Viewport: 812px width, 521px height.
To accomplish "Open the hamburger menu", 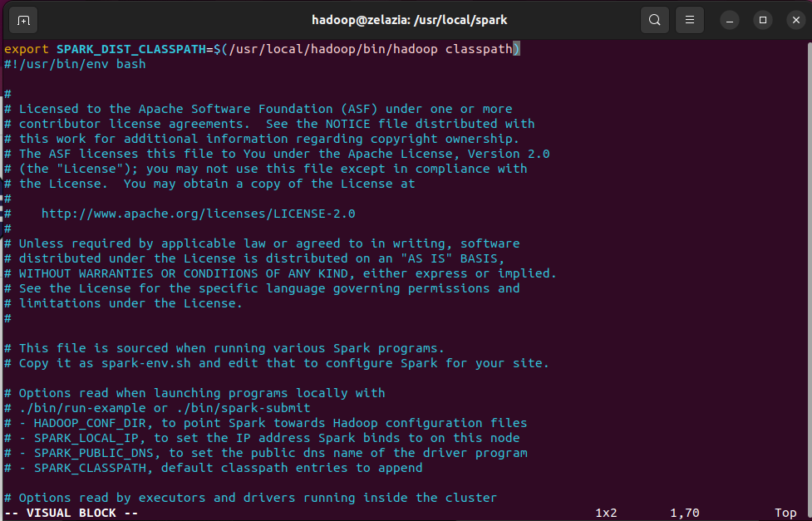I will click(x=689, y=20).
